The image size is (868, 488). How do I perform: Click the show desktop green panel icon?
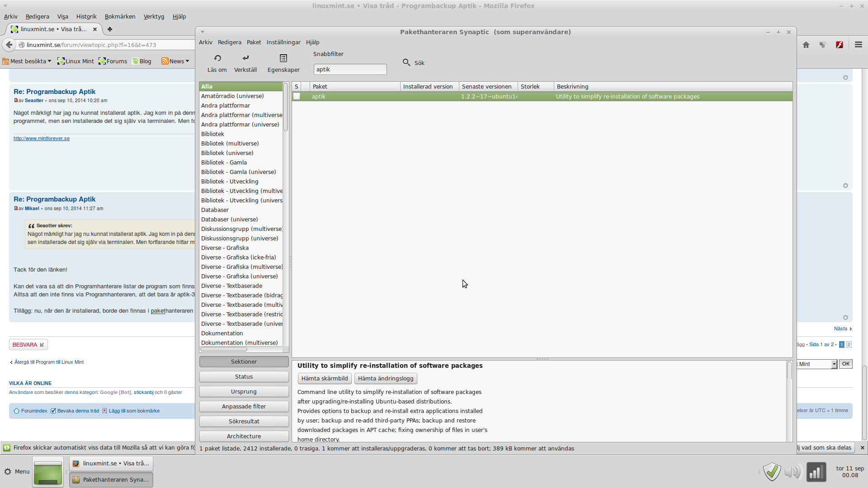click(48, 472)
